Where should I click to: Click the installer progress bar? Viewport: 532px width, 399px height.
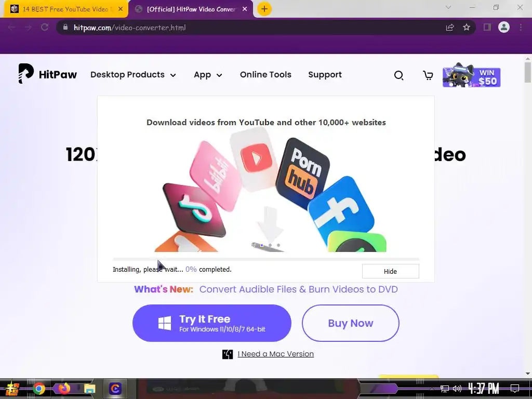click(266, 259)
